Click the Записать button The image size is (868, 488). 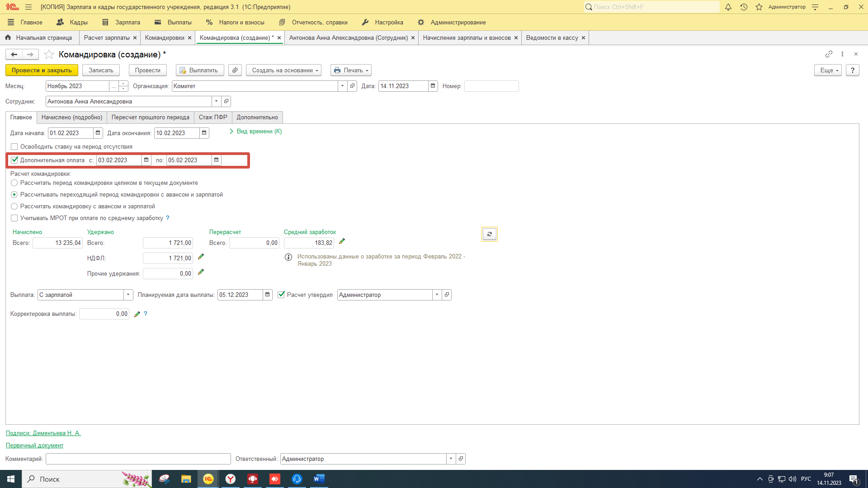pos(101,70)
